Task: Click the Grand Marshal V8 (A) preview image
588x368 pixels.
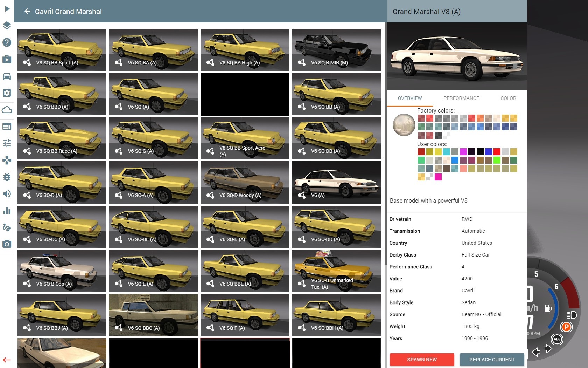Action: (457, 56)
